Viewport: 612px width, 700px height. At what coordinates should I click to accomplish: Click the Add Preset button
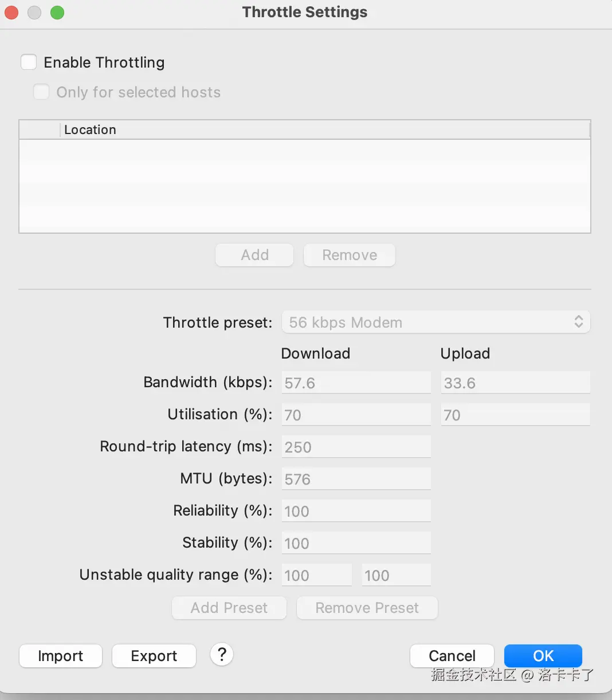click(x=229, y=608)
